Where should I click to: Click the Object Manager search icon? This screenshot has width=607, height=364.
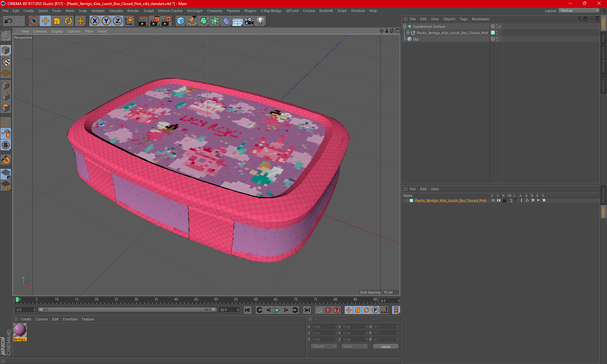pyautogui.click(x=579, y=19)
